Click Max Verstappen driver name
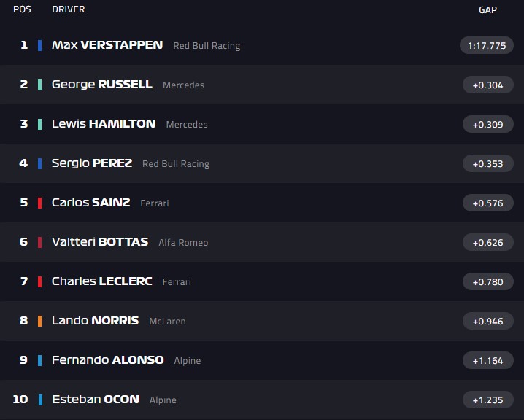This screenshot has width=524, height=420. pos(107,45)
